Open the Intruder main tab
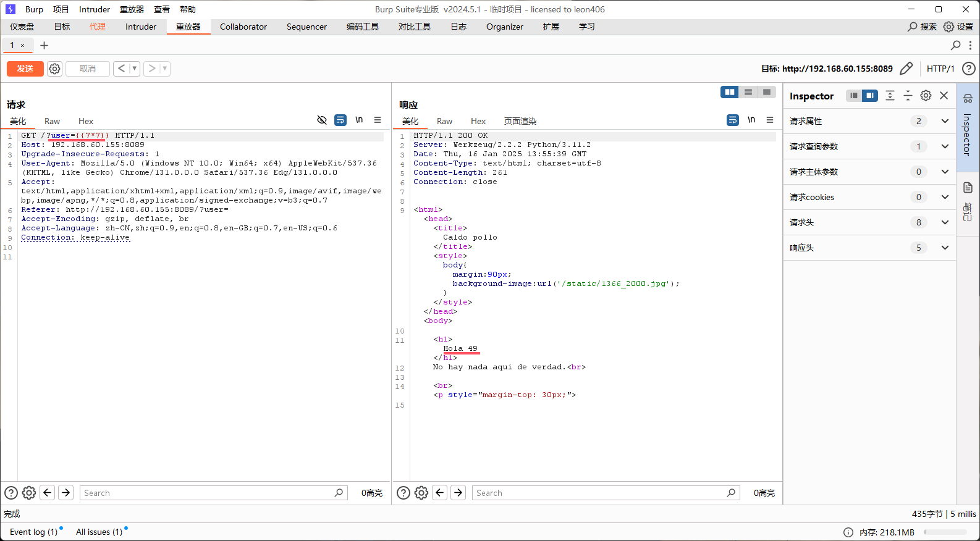 tap(141, 27)
